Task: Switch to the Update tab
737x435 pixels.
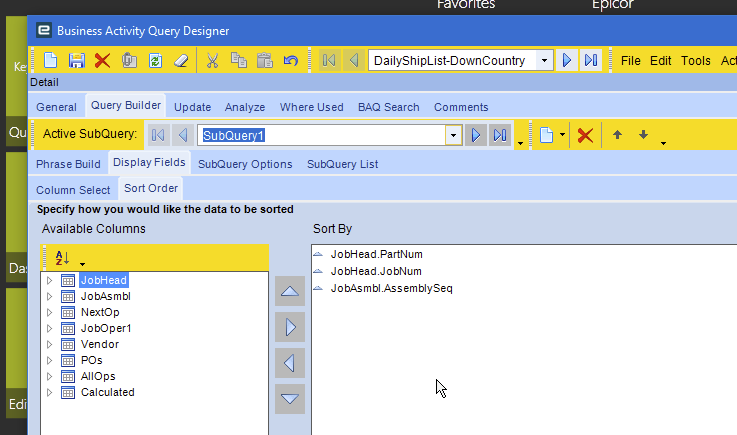Action: (192, 107)
